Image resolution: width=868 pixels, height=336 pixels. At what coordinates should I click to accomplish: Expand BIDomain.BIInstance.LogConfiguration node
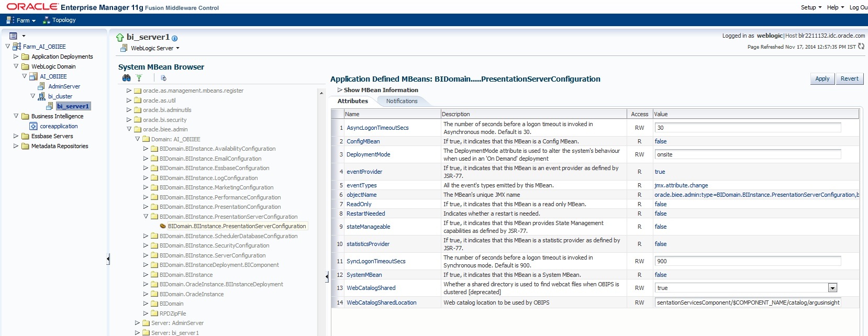click(x=146, y=178)
